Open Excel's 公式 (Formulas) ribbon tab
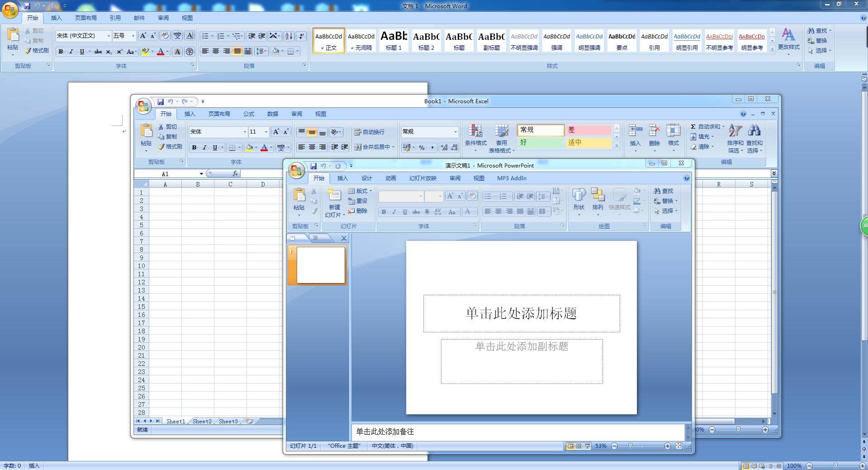Image resolution: width=868 pixels, height=470 pixels. [248, 114]
